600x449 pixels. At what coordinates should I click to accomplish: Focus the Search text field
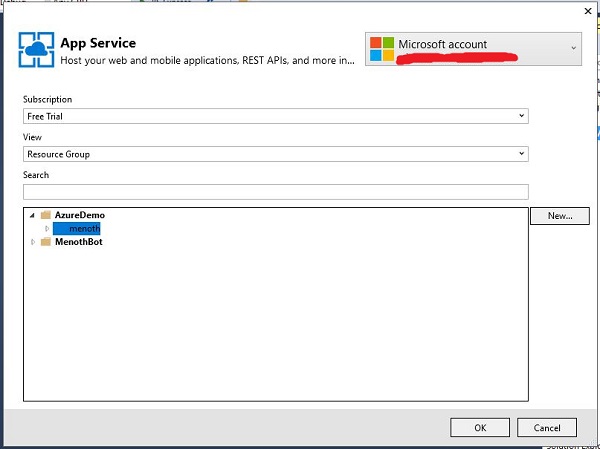tap(275, 191)
